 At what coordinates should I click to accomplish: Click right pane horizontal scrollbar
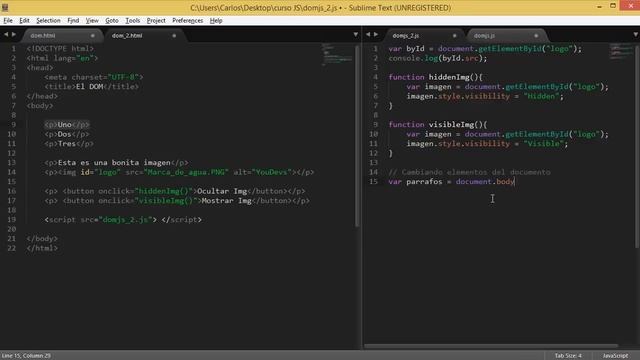click(x=491, y=346)
